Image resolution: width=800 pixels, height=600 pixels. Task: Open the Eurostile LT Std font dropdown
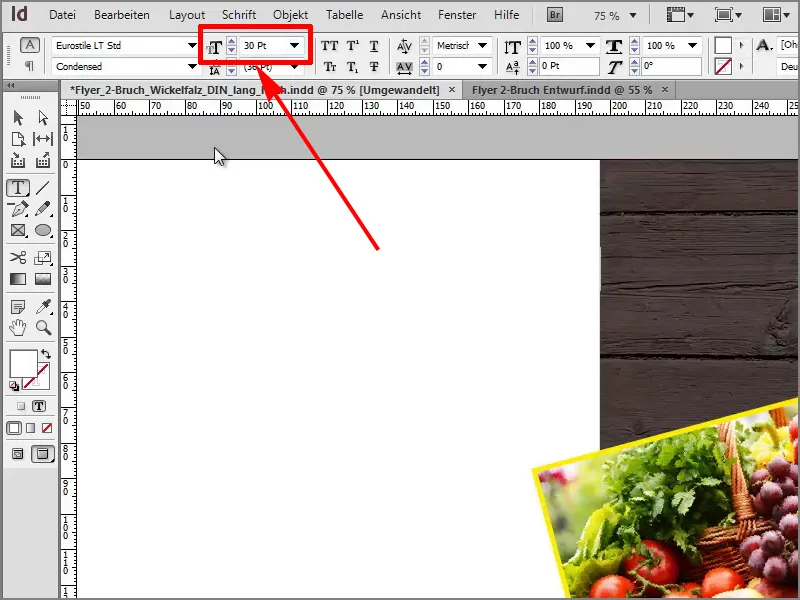pos(192,45)
